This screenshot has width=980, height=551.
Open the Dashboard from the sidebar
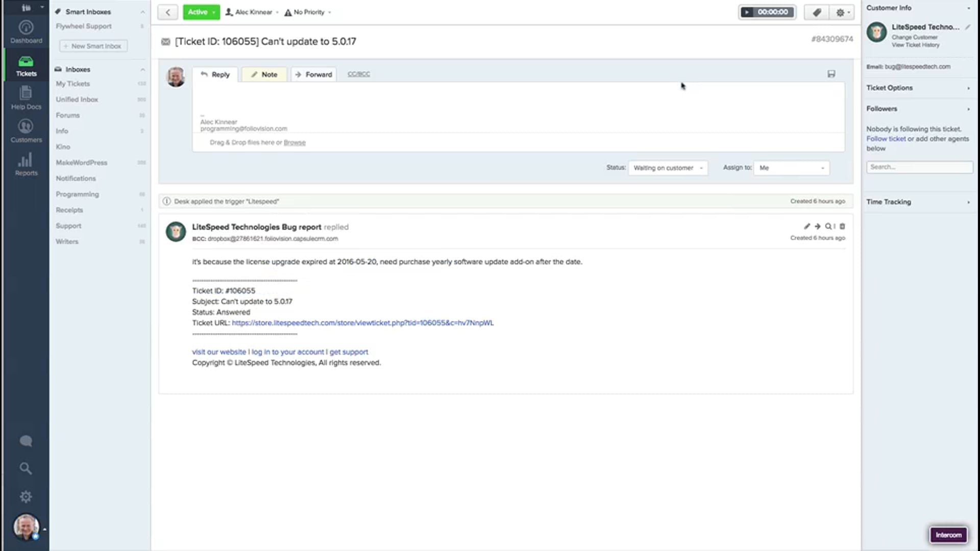pos(26,32)
